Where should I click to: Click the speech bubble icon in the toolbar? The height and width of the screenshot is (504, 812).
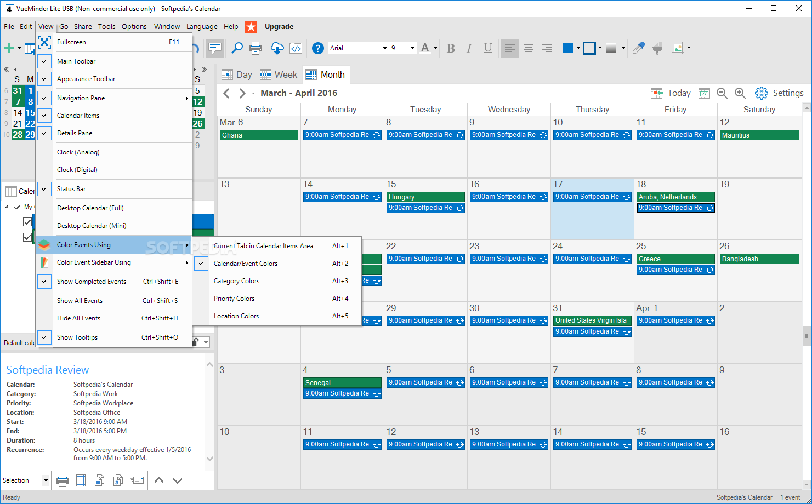[215, 48]
